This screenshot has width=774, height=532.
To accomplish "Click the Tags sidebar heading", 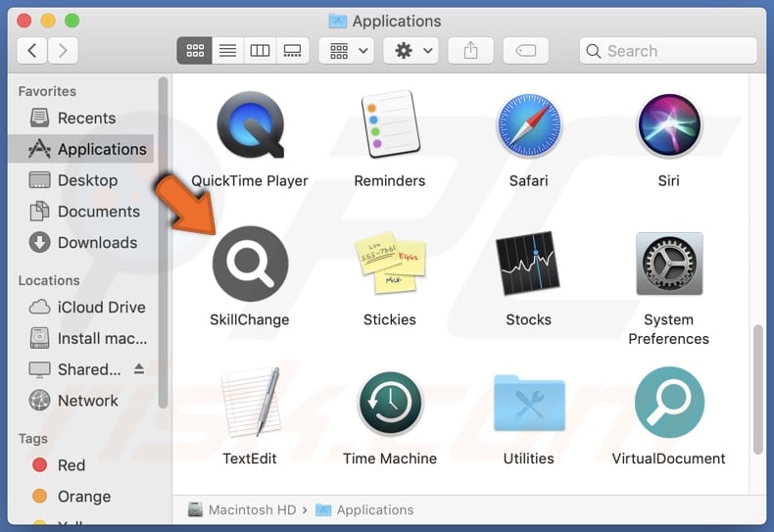I will pyautogui.click(x=33, y=439).
